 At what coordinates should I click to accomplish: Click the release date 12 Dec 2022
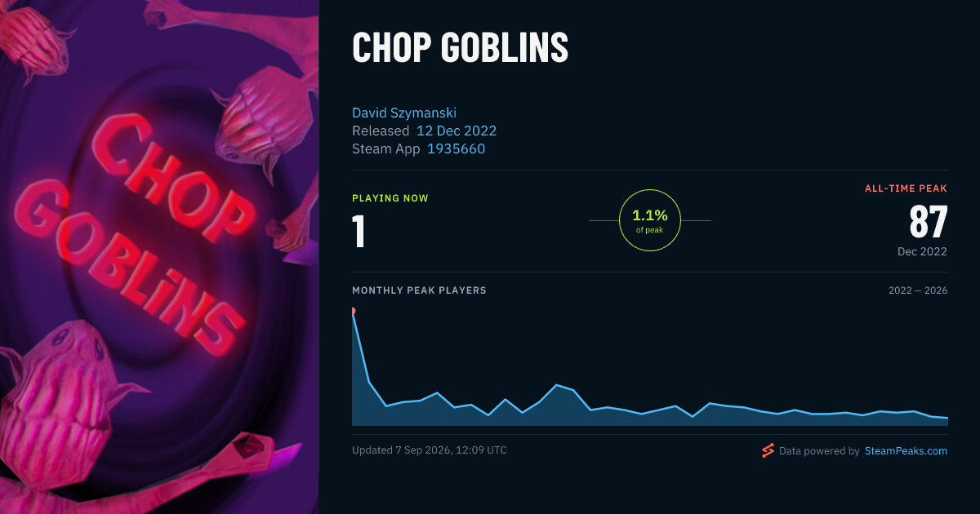point(457,131)
